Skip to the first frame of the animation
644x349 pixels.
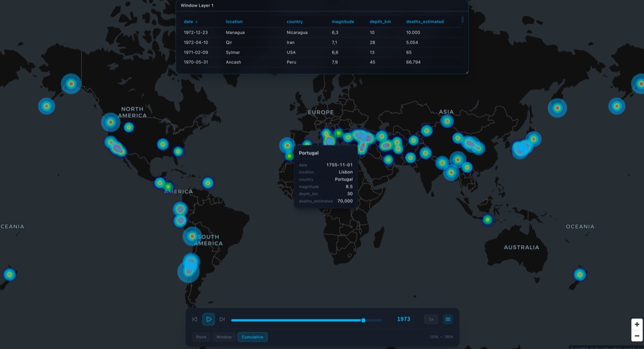(194, 319)
